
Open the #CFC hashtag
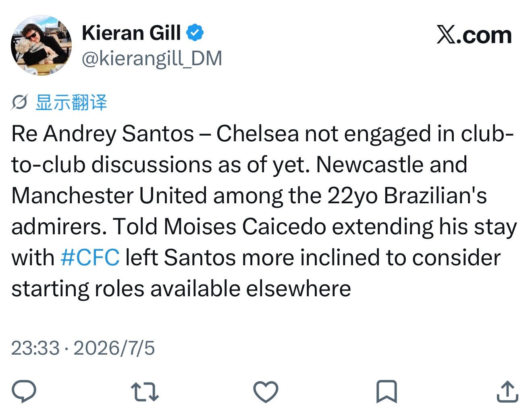coord(90,258)
